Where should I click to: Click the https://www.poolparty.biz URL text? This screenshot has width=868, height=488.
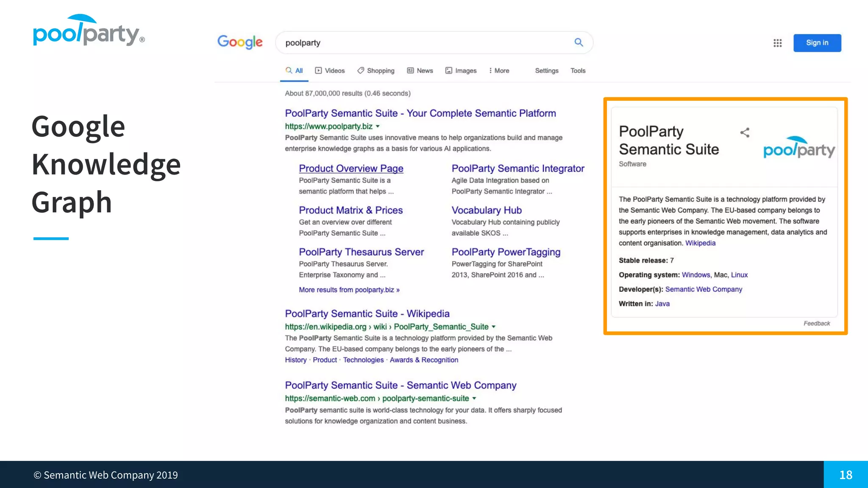click(328, 126)
